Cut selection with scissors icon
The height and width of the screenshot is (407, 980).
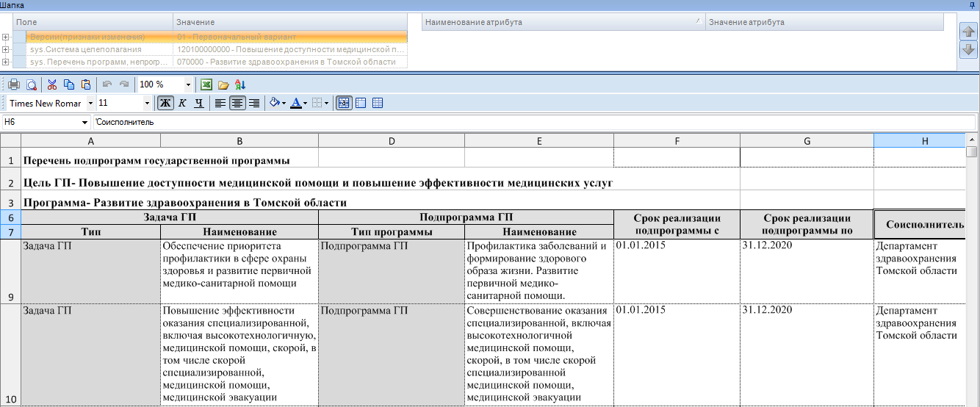pyautogui.click(x=52, y=84)
